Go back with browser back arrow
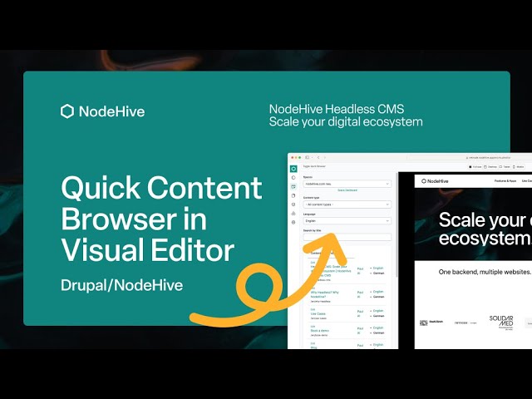The image size is (532, 399). pyautogui.click(x=318, y=157)
